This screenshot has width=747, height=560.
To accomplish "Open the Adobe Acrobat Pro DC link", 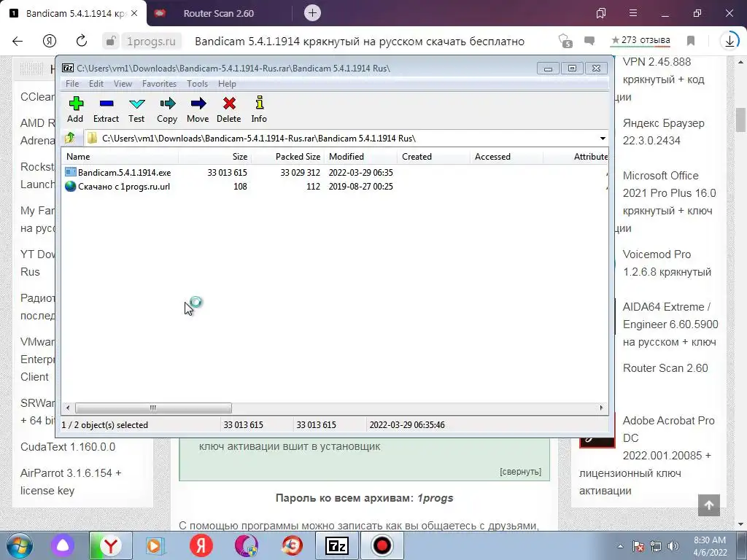I will (668, 438).
